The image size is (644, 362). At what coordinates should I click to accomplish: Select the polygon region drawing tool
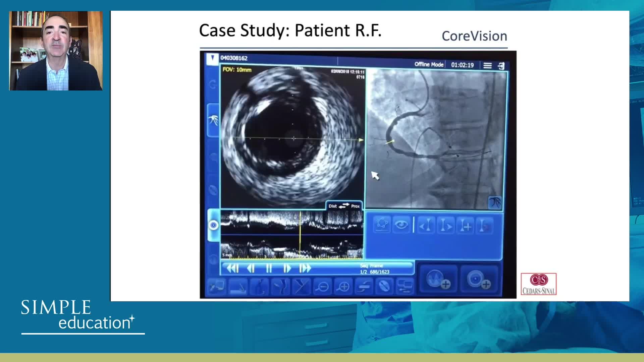point(382,225)
